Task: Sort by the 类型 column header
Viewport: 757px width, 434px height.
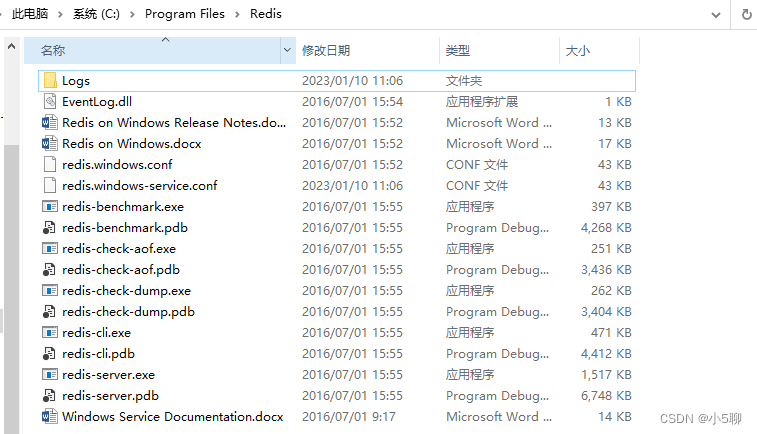Action: pos(458,50)
